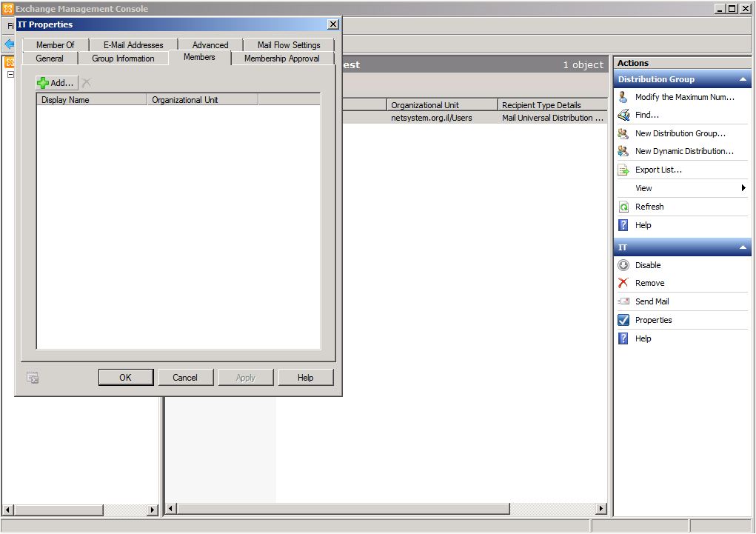Select the Group Information tab
This screenshot has height=534, width=756.
(123, 59)
